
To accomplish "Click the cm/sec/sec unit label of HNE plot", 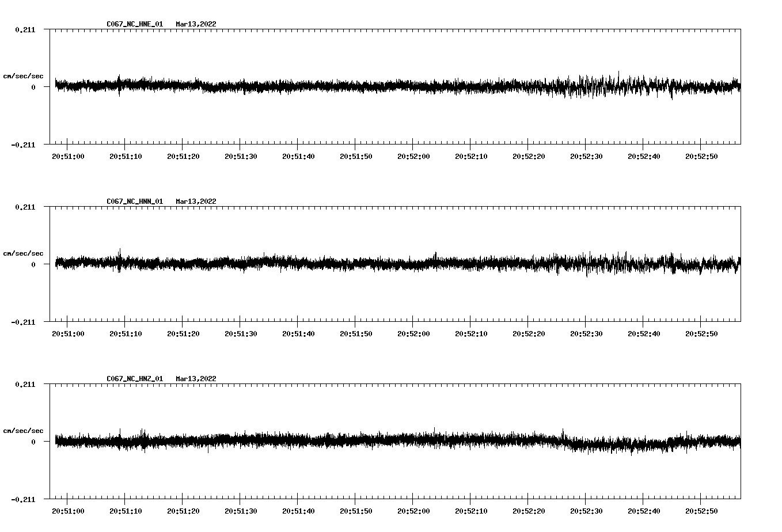I will coord(23,76).
